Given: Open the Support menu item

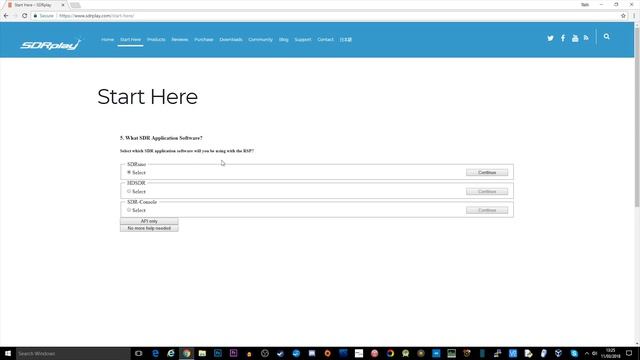Looking at the screenshot, I should pos(302,40).
